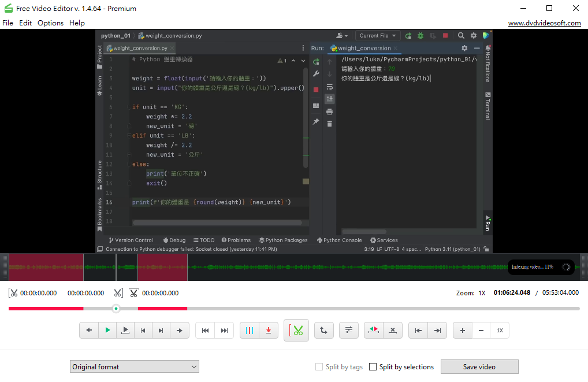Enable the Split by selections checkbox

tap(373, 367)
